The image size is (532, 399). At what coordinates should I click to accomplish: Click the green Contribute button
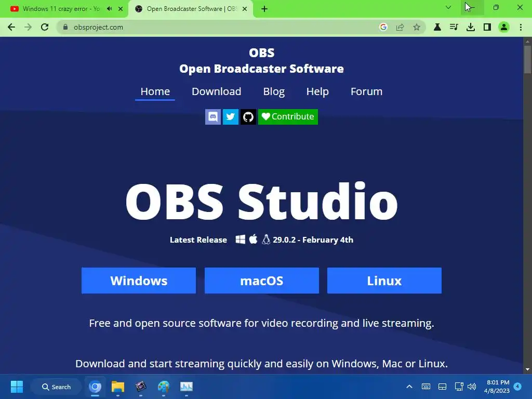point(288,117)
